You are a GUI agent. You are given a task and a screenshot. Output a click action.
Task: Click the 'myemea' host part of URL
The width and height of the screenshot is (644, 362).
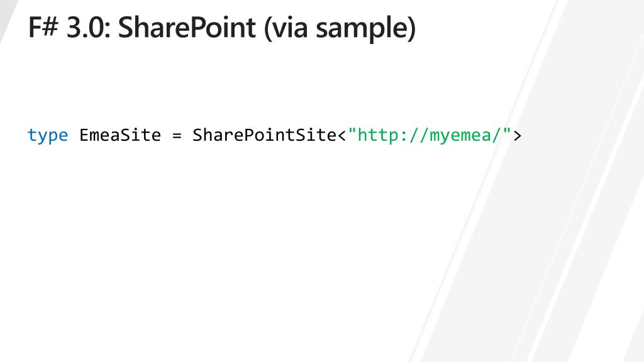[x=460, y=136]
